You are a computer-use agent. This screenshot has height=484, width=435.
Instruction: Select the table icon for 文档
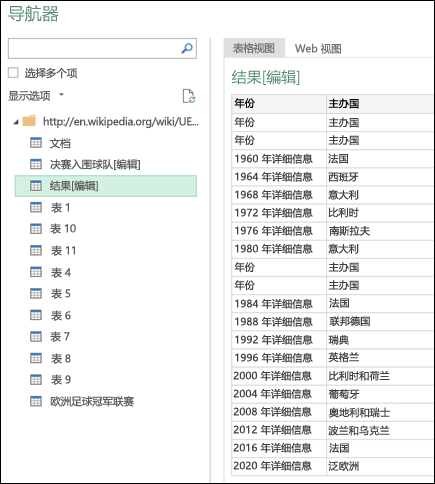[x=36, y=143]
